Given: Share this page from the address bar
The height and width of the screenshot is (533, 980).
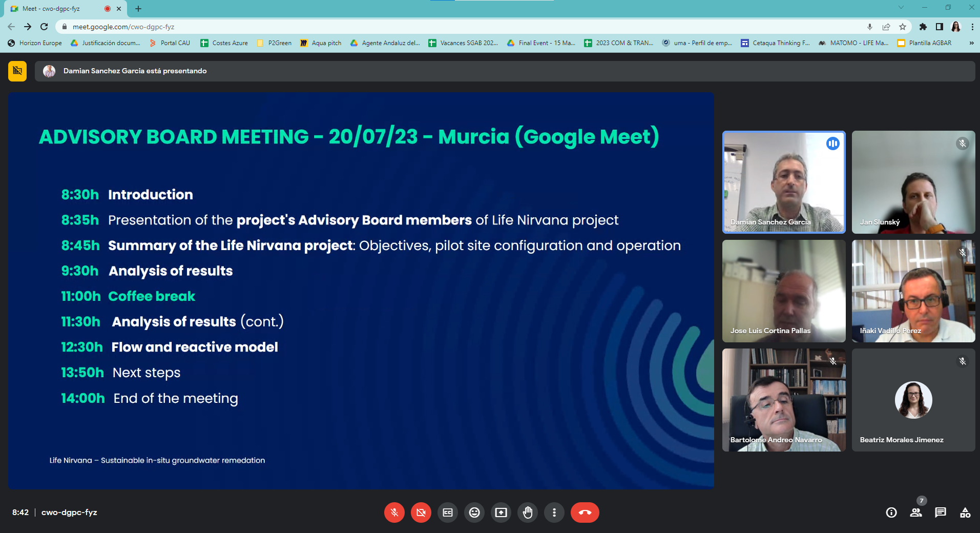Looking at the screenshot, I should 886,27.
